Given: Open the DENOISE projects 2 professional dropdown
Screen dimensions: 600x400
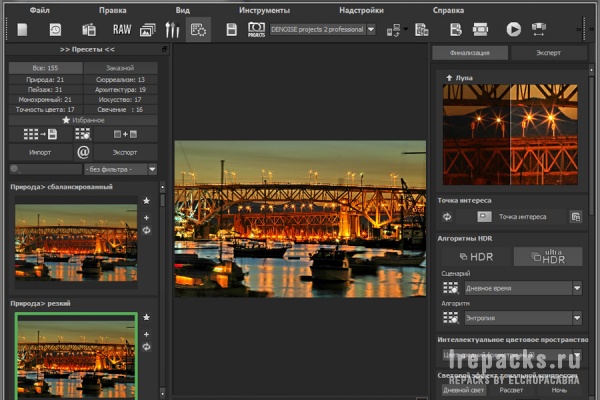Looking at the screenshot, I should [323, 29].
